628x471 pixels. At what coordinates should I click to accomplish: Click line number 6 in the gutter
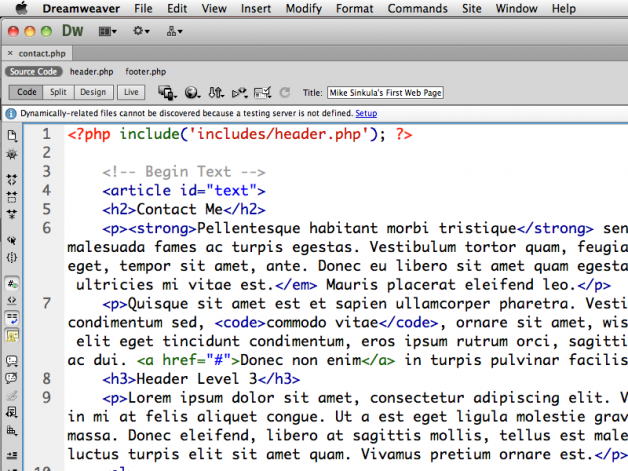[x=46, y=228]
